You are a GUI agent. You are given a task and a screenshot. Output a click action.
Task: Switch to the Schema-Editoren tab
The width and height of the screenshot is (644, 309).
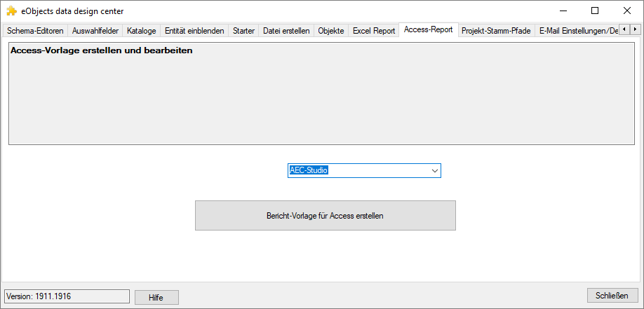click(35, 31)
